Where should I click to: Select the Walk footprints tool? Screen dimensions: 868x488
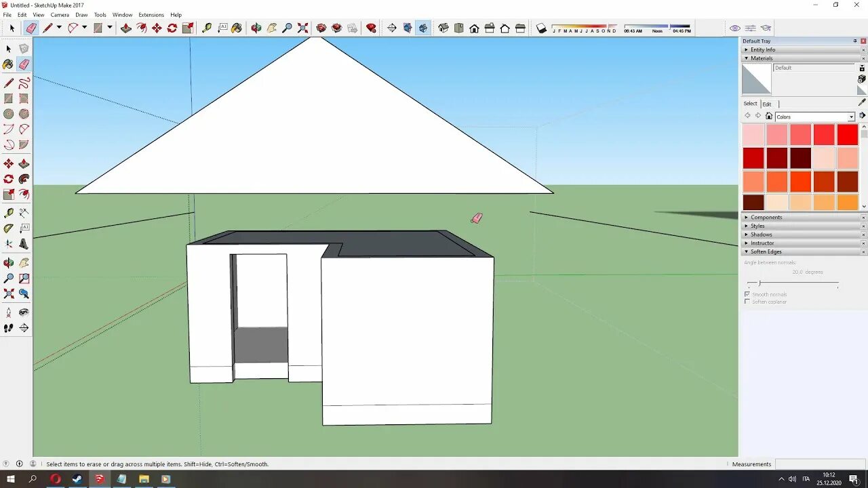click(9, 328)
